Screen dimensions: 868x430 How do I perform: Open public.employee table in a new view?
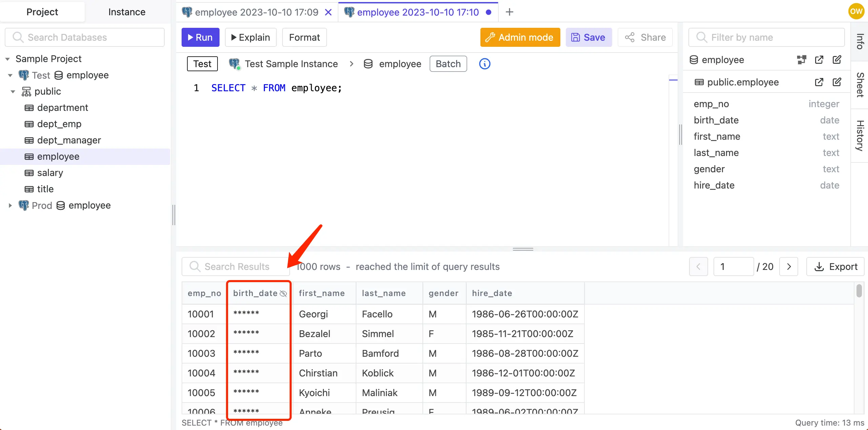click(x=820, y=82)
